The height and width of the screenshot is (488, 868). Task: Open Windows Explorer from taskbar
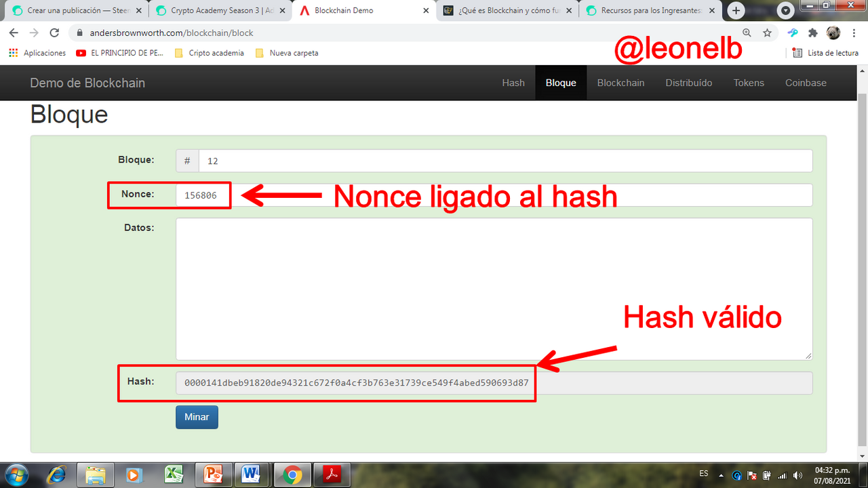[x=96, y=474]
